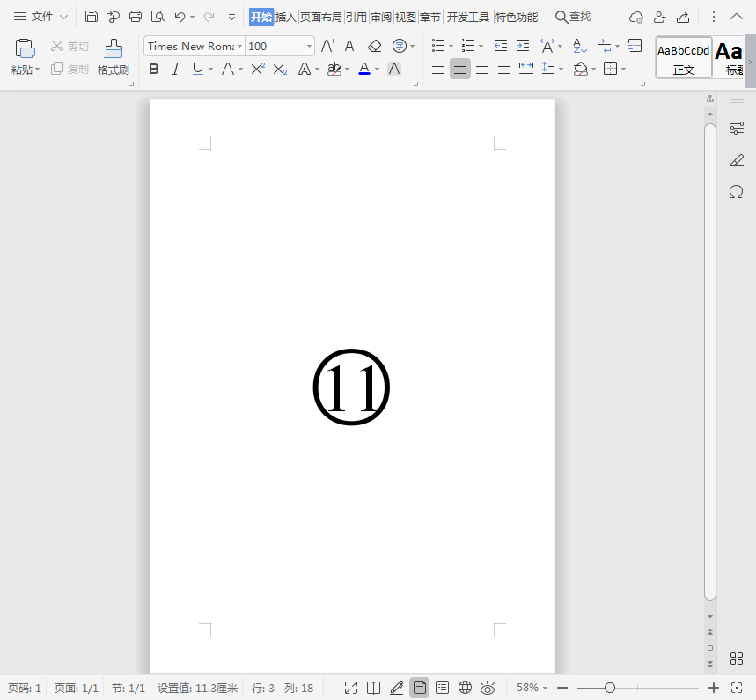Screen dimensions: 756x700
Task: Open cloud sync status icon
Action: (x=636, y=18)
